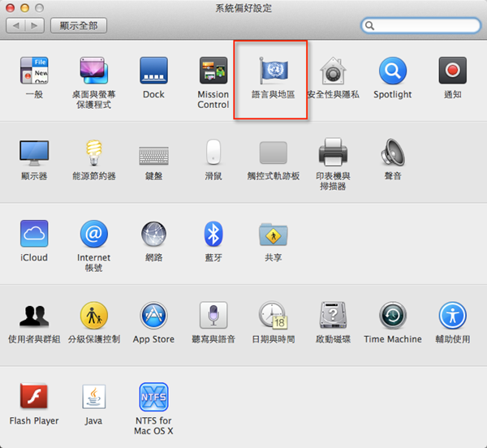Open 共享 sharing folder icon
Image resolution: width=487 pixels, height=448 pixels.
pyautogui.click(x=274, y=235)
